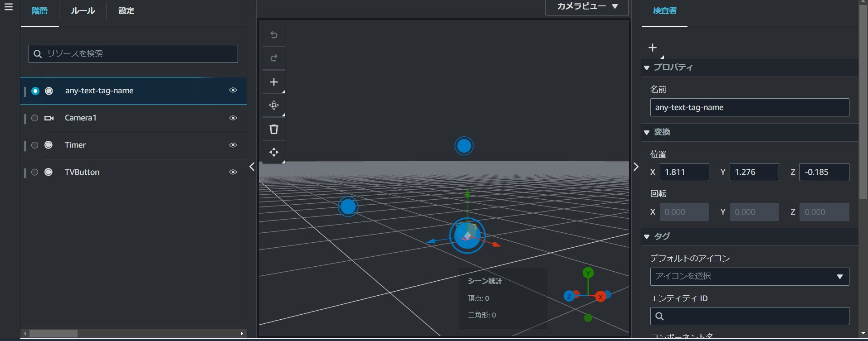Viewport: 868px width, 341px height.
Task: Select radio button for TVButton
Action: (x=35, y=173)
